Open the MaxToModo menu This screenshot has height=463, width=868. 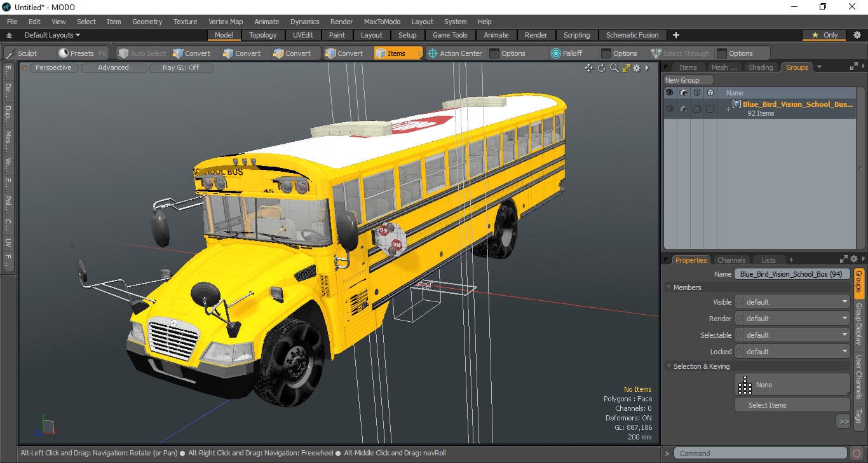[382, 22]
